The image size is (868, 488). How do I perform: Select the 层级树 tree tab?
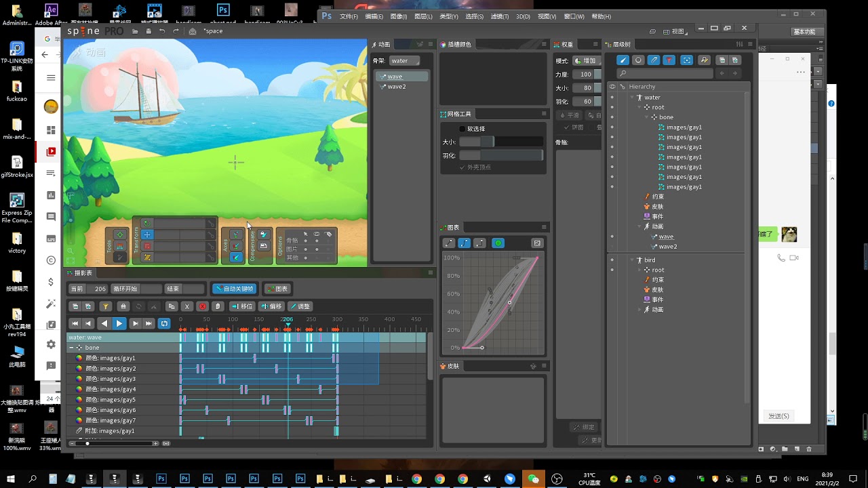[x=618, y=44]
